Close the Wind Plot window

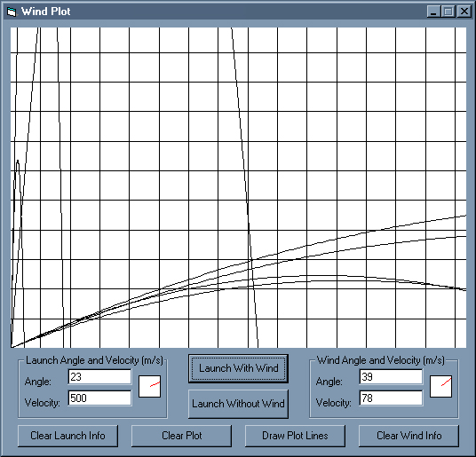[x=464, y=12]
